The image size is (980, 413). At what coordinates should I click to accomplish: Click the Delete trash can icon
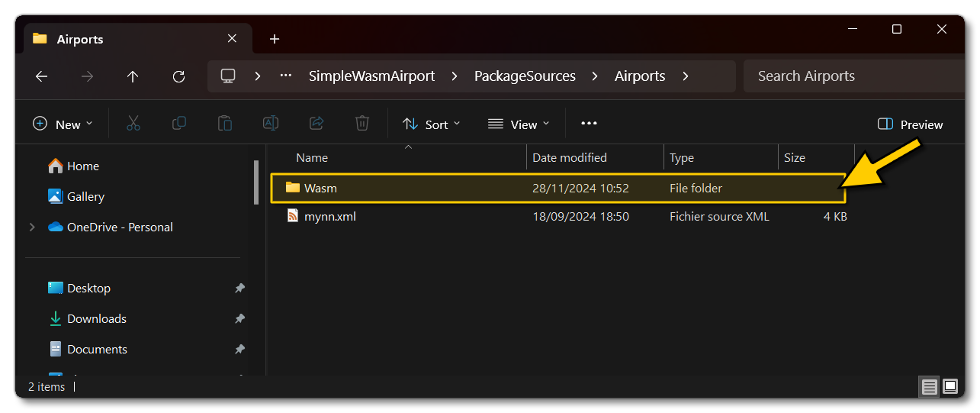(362, 124)
